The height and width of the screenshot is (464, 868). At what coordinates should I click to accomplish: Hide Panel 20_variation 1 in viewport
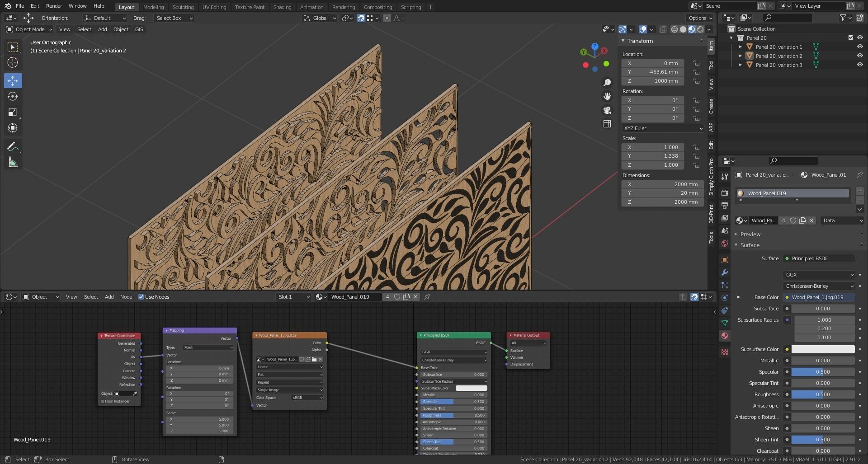(860, 47)
